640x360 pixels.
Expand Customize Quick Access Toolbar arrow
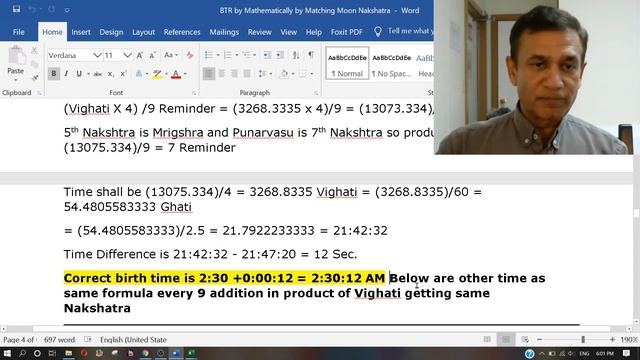tap(67, 9)
